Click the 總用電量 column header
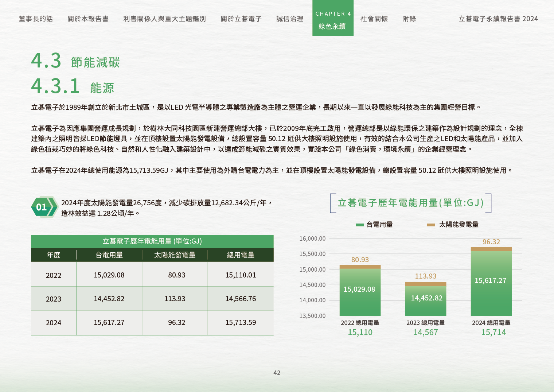The height and width of the screenshot is (392, 554). tap(241, 255)
